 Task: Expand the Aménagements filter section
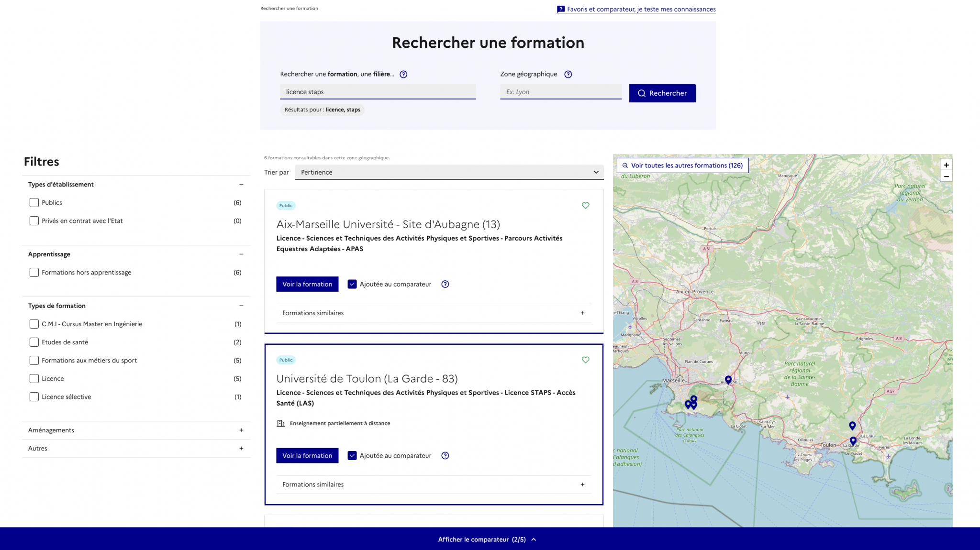[x=241, y=430]
